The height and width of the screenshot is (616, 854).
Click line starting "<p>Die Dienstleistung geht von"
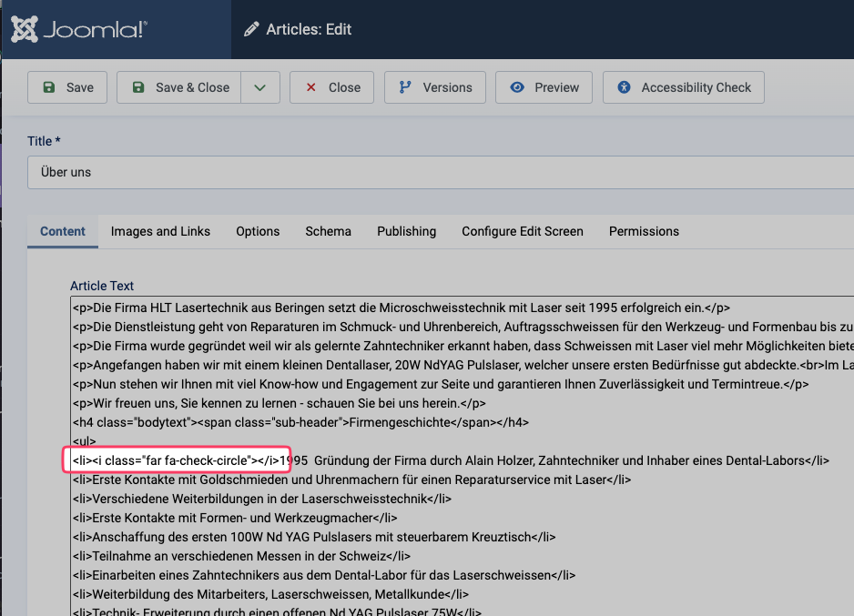pyautogui.click(x=463, y=327)
